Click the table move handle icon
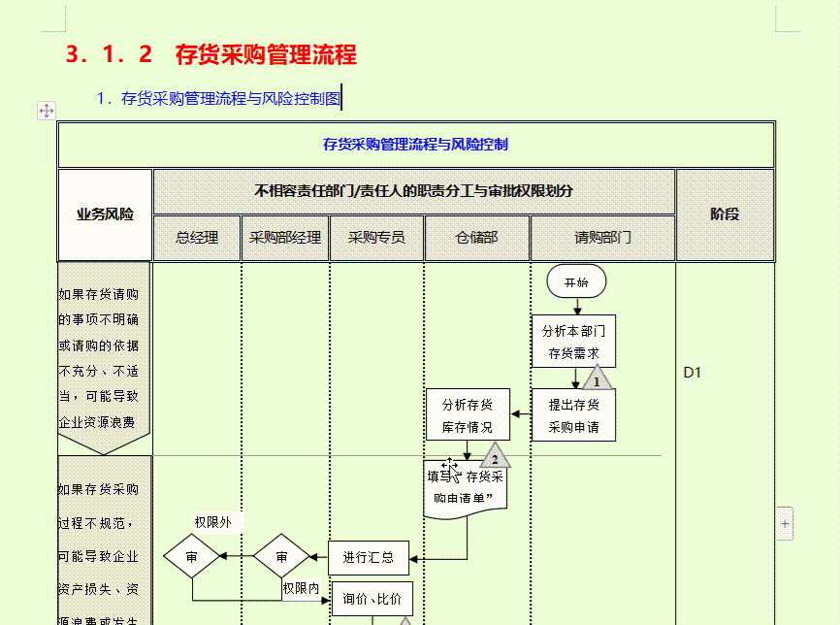 [x=46, y=111]
